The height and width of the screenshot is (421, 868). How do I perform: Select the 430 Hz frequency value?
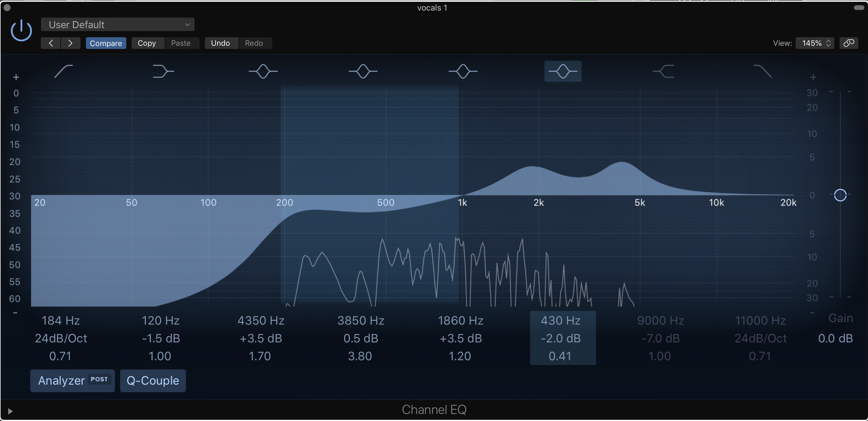click(561, 320)
